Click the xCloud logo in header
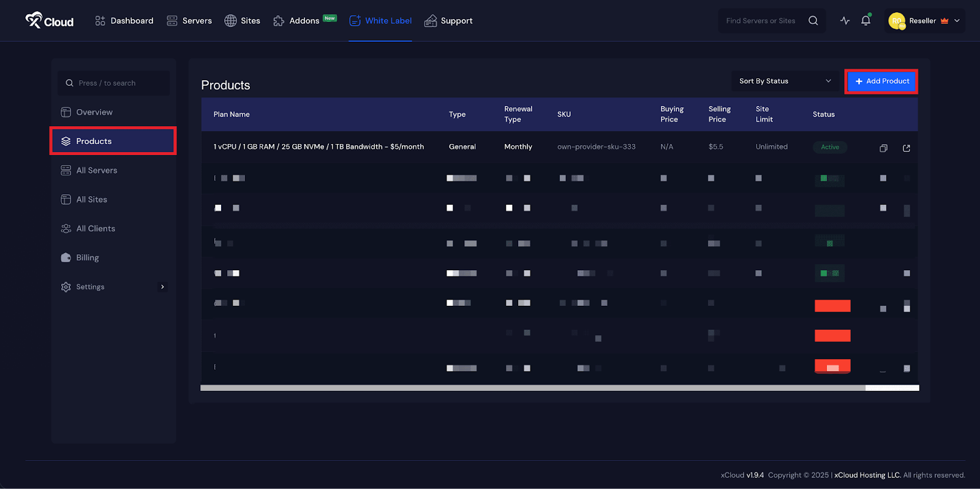This screenshot has width=980, height=489. click(49, 21)
